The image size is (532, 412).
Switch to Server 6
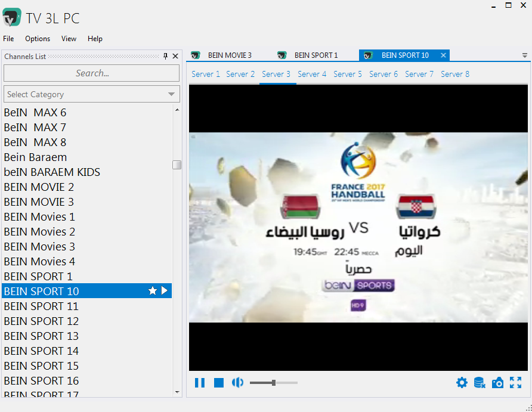coord(383,75)
